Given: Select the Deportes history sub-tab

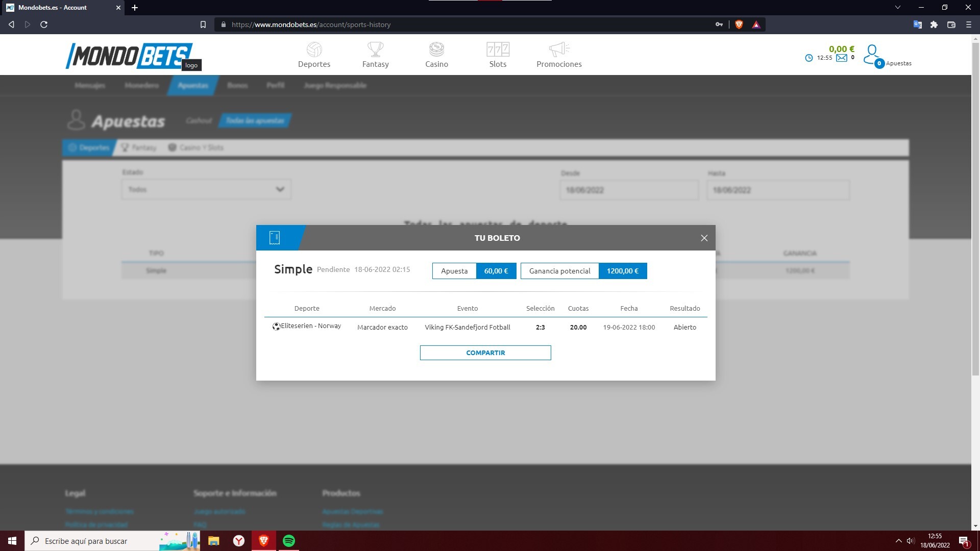Looking at the screenshot, I should click(x=89, y=147).
